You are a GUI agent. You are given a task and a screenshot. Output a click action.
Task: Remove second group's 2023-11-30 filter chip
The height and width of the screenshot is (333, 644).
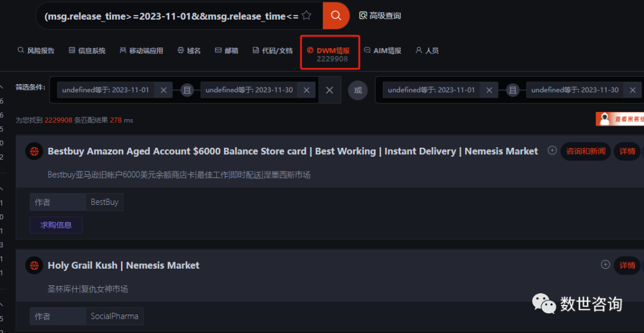coord(633,90)
